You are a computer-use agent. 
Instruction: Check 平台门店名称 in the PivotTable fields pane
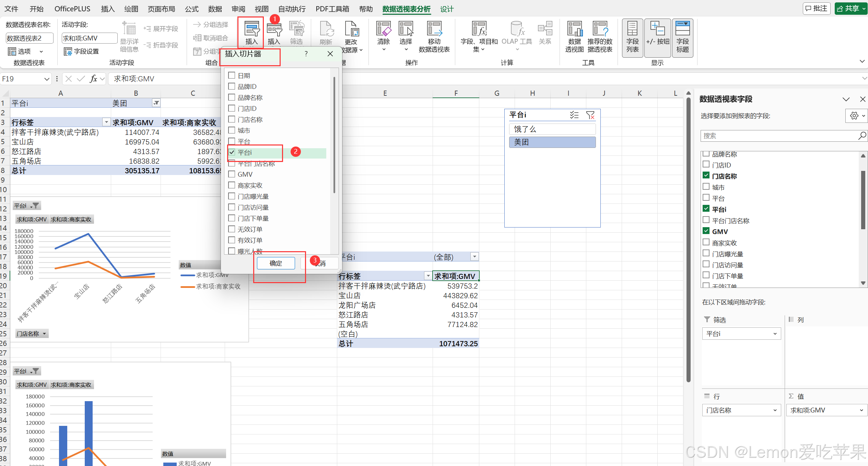pos(706,220)
